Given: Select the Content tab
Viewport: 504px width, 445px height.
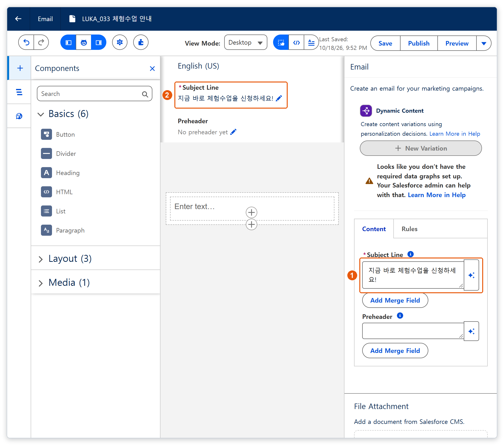Looking at the screenshot, I should tap(374, 229).
